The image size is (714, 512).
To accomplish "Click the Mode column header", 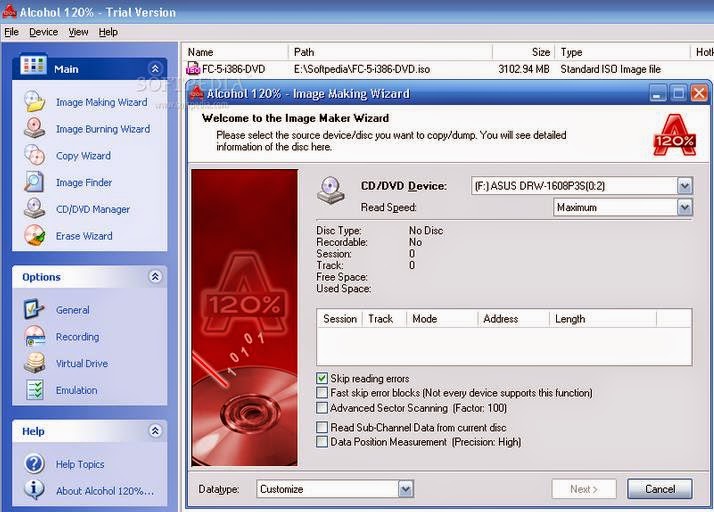I will click(442, 318).
